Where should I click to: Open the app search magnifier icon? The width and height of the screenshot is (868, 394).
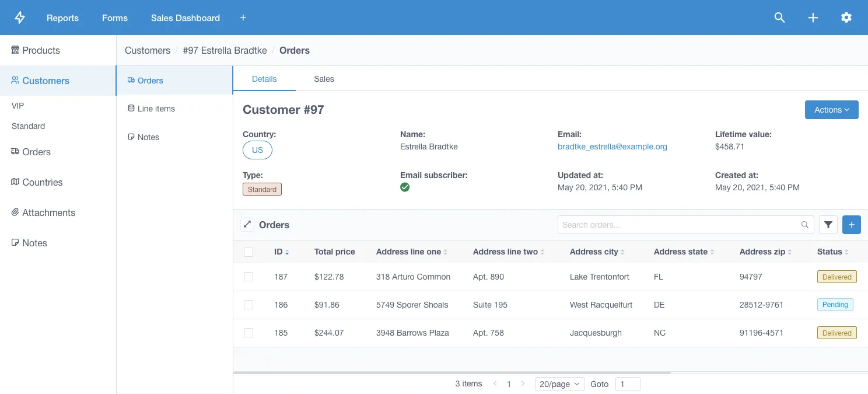[779, 18]
